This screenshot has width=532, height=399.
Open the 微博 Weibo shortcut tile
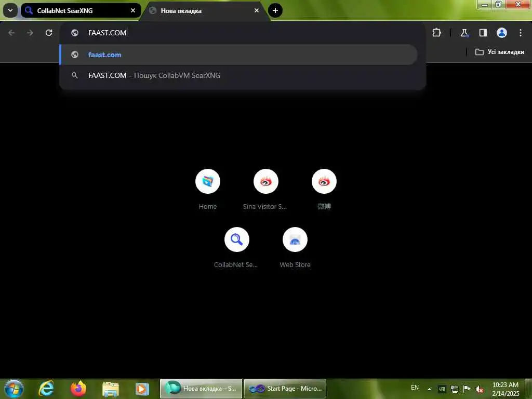coord(324,190)
